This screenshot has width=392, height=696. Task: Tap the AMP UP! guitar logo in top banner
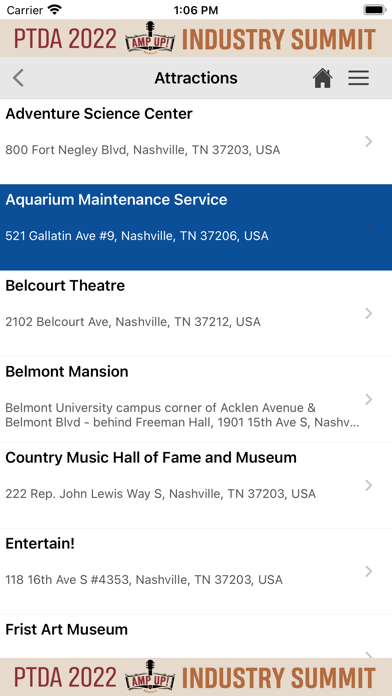[149, 38]
